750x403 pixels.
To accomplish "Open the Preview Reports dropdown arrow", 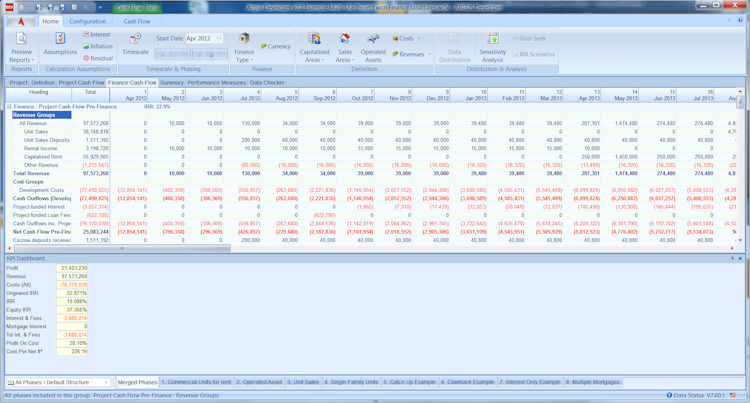I will 33,60.
